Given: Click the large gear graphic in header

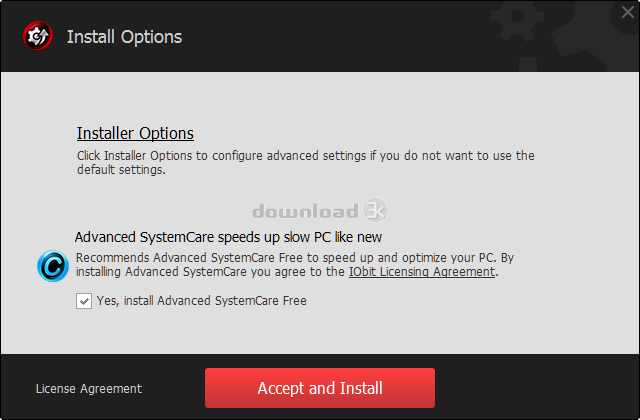Looking at the screenshot, I should point(596,41).
